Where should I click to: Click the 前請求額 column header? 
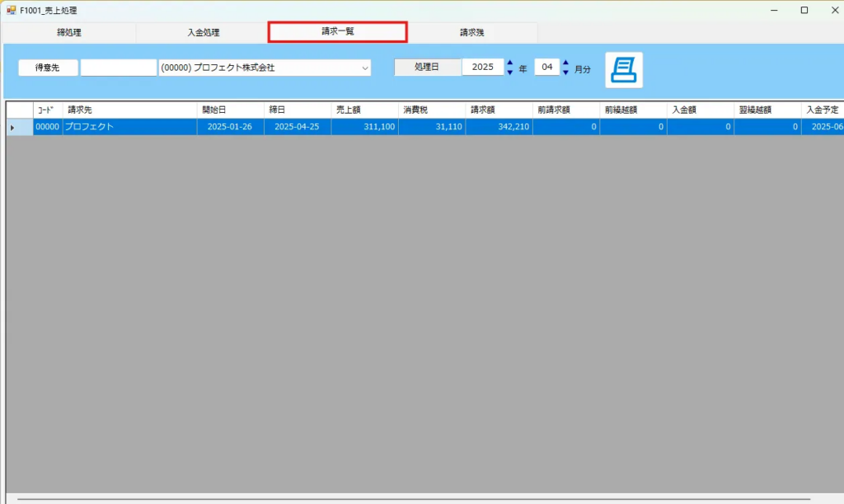click(x=566, y=110)
